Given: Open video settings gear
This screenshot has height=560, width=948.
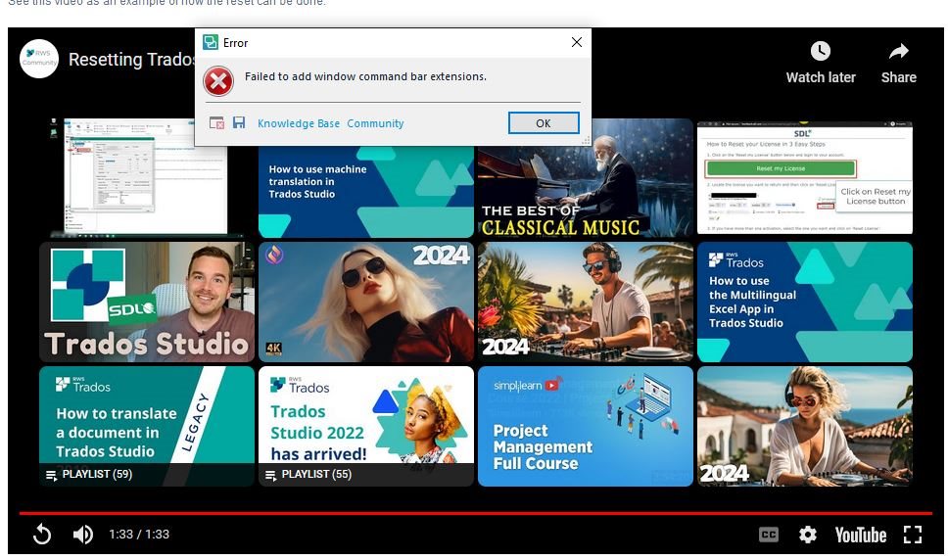Looking at the screenshot, I should point(808,535).
